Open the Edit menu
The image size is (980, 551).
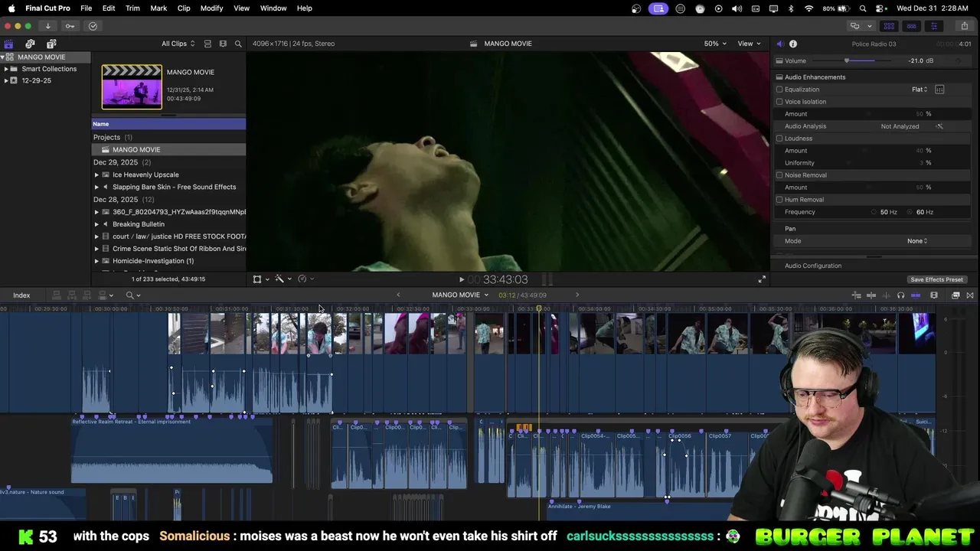(109, 8)
